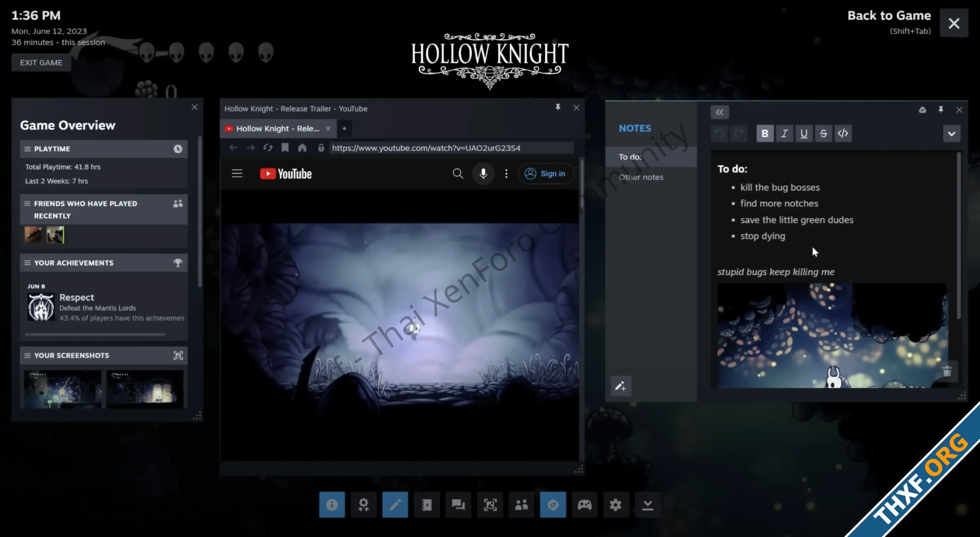This screenshot has height=537, width=980.
Task: Click trophy icon in Achievements header
Action: pyautogui.click(x=178, y=263)
